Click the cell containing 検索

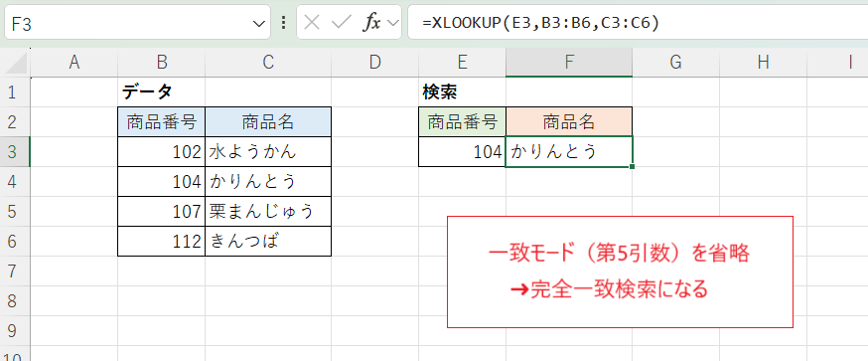(x=462, y=92)
